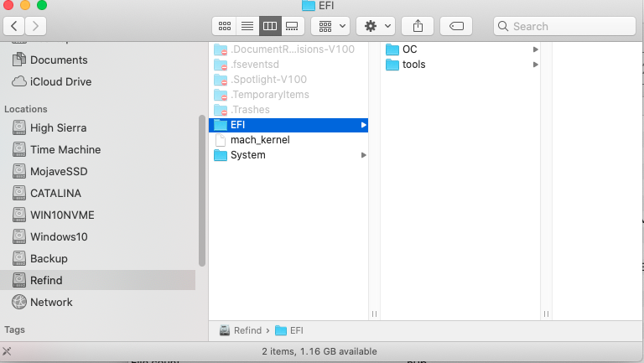Focus the Search field

click(564, 26)
